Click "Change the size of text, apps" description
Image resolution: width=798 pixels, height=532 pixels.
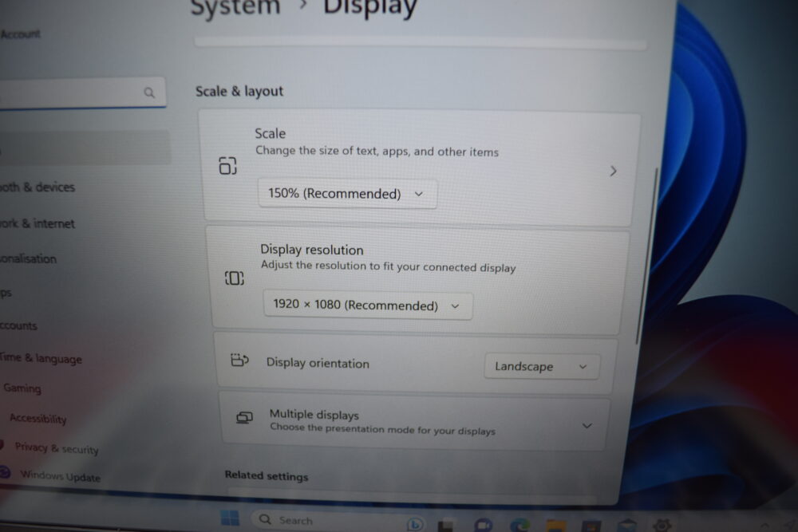pyautogui.click(x=377, y=151)
